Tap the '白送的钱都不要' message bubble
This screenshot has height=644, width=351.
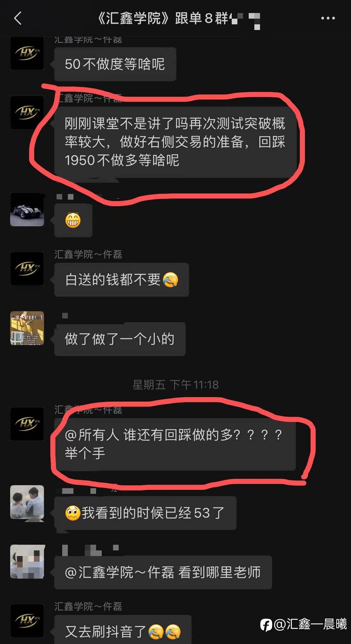122,280
